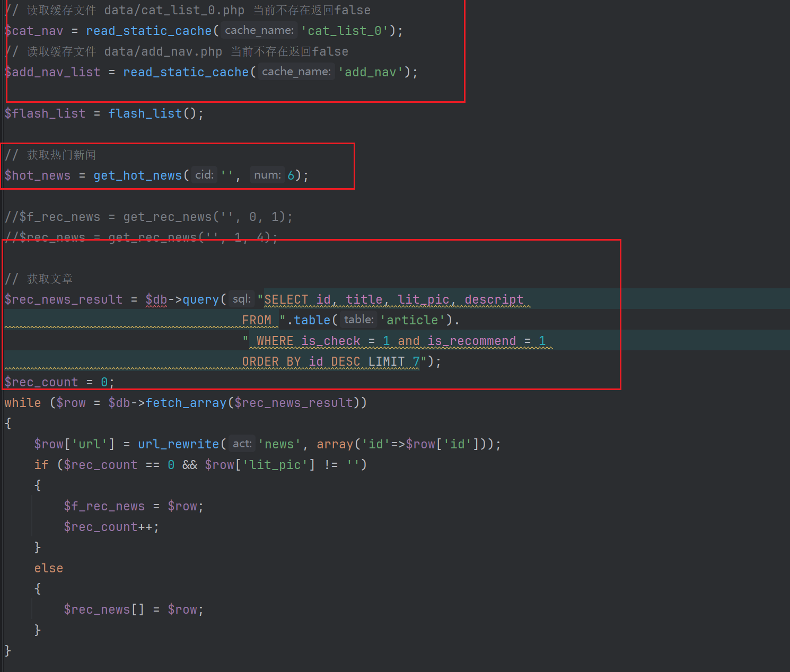Click LIMIT 7 in SQL query

click(x=394, y=361)
